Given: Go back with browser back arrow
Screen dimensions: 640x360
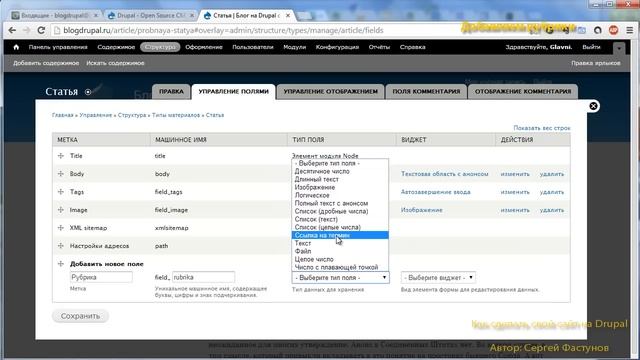Looking at the screenshot, I should tap(12, 30).
